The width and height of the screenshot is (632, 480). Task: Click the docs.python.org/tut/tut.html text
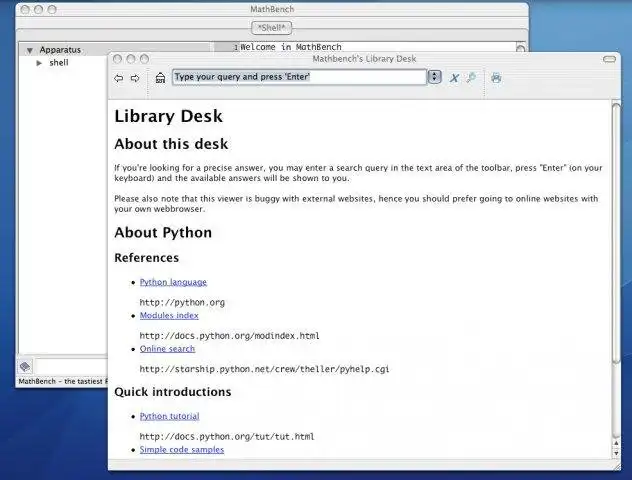(227, 436)
